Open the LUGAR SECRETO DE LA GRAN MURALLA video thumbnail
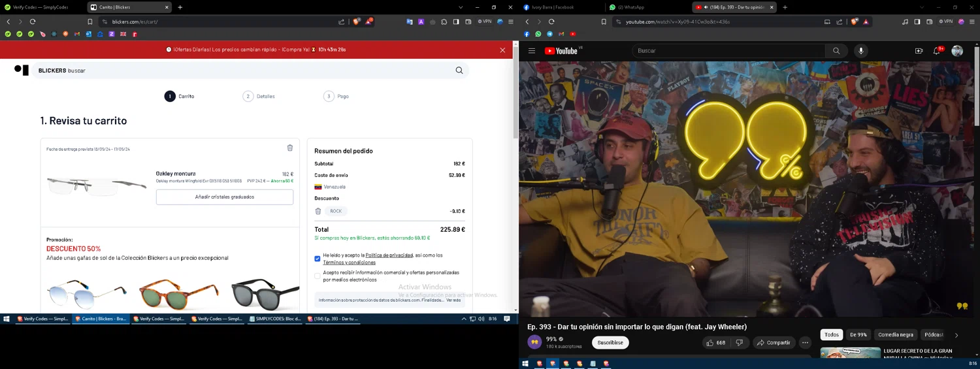980x369 pixels. tap(851, 353)
